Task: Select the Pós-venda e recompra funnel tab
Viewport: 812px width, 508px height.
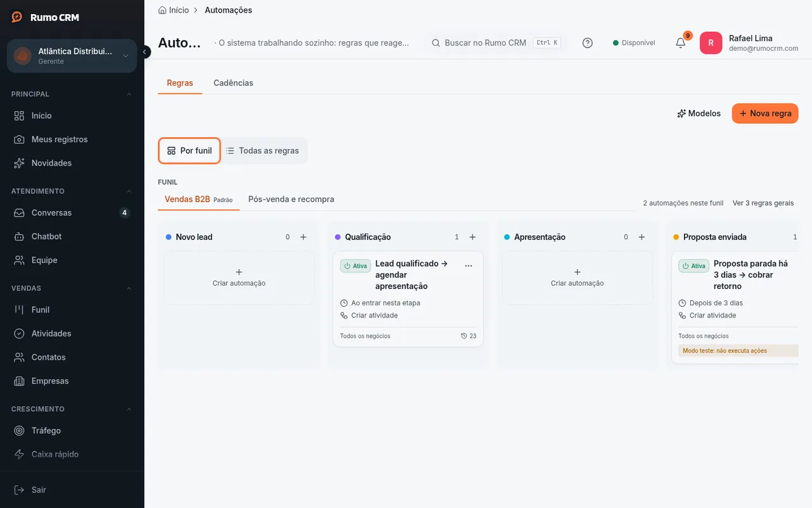Action: (291, 199)
